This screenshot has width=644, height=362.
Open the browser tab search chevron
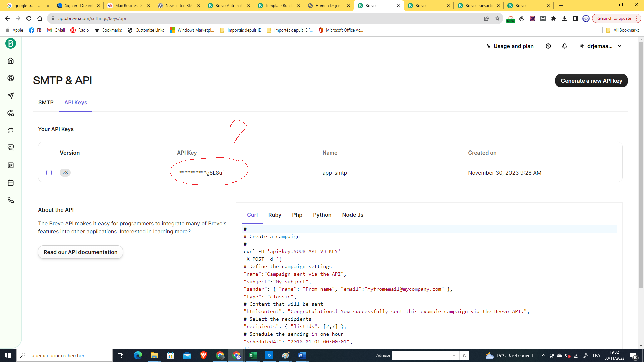point(590,5)
